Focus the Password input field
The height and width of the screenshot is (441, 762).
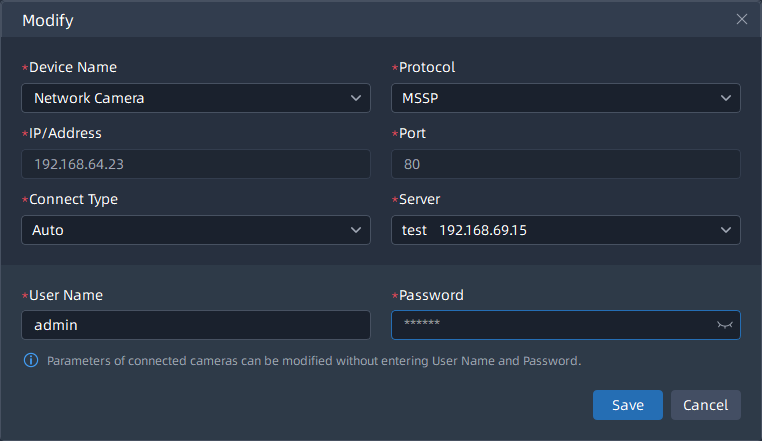pyautogui.click(x=550, y=325)
